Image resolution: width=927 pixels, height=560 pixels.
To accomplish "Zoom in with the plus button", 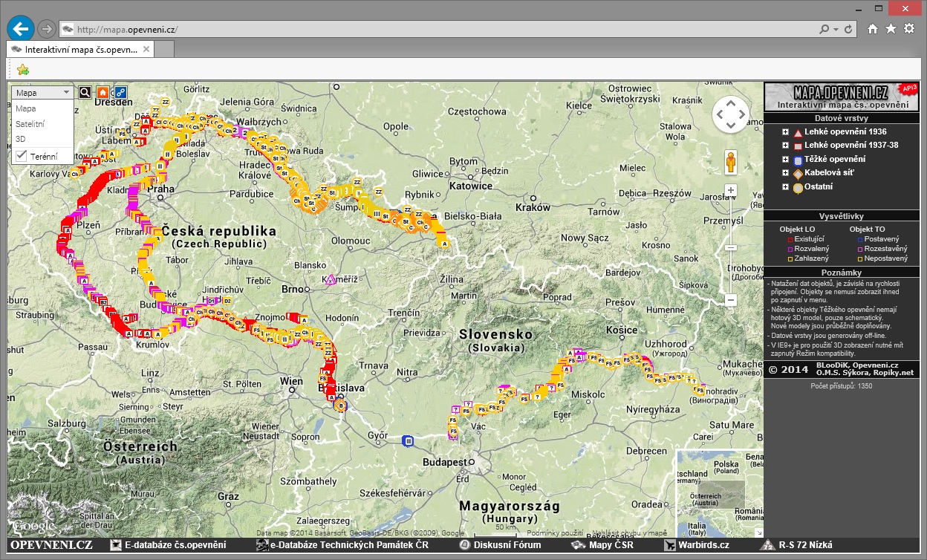I will tap(731, 191).
